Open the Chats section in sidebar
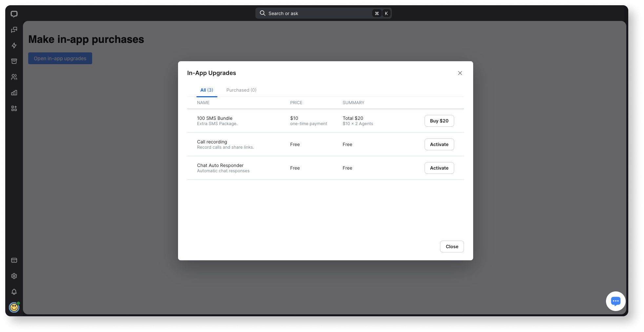This screenshot has width=644, height=332. click(14, 14)
